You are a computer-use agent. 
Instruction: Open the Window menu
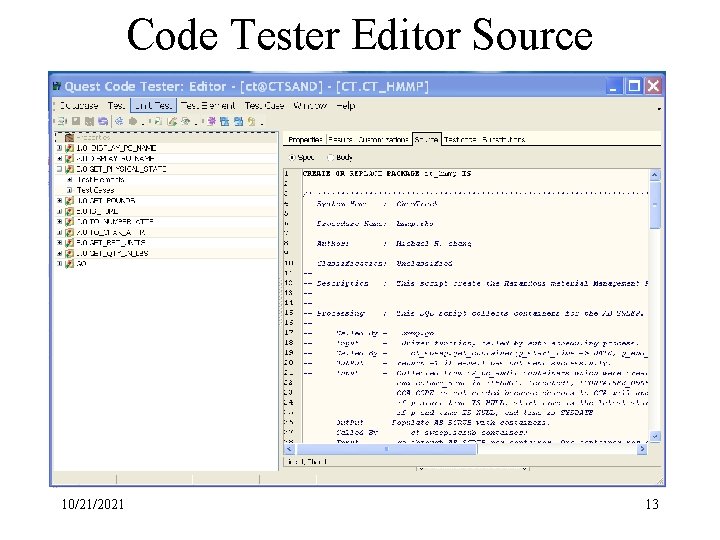point(310,106)
